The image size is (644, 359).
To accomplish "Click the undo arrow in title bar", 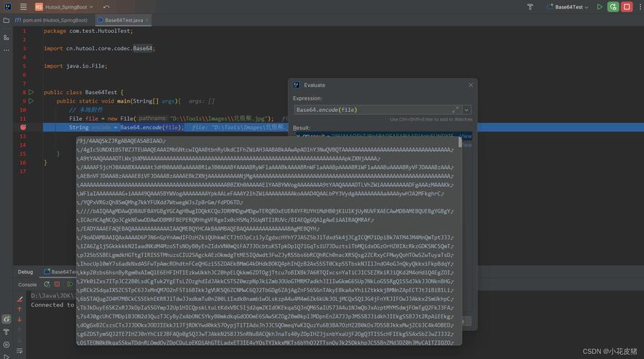I will point(106,6).
